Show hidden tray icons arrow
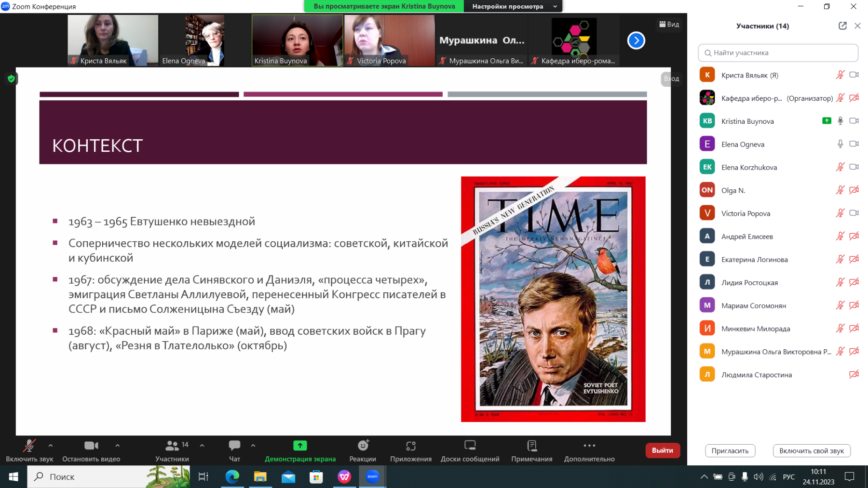 point(704,476)
